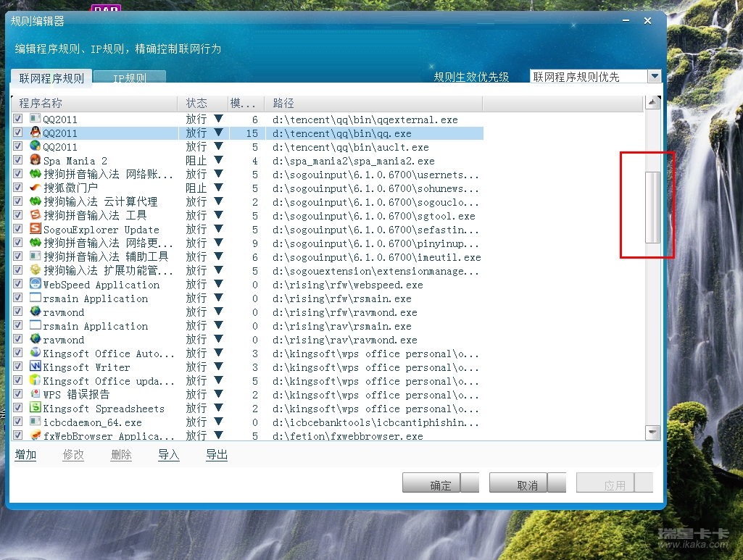The width and height of the screenshot is (743, 560).
Task: Click the 搜狐微门户 fox icon
Action: tap(35, 187)
